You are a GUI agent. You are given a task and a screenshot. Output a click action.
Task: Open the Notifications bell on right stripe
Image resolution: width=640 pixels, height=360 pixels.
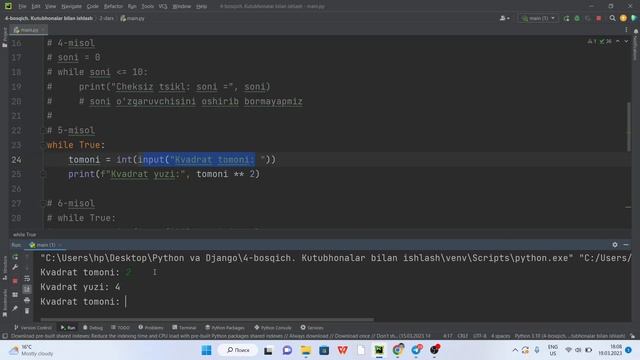[636, 31]
